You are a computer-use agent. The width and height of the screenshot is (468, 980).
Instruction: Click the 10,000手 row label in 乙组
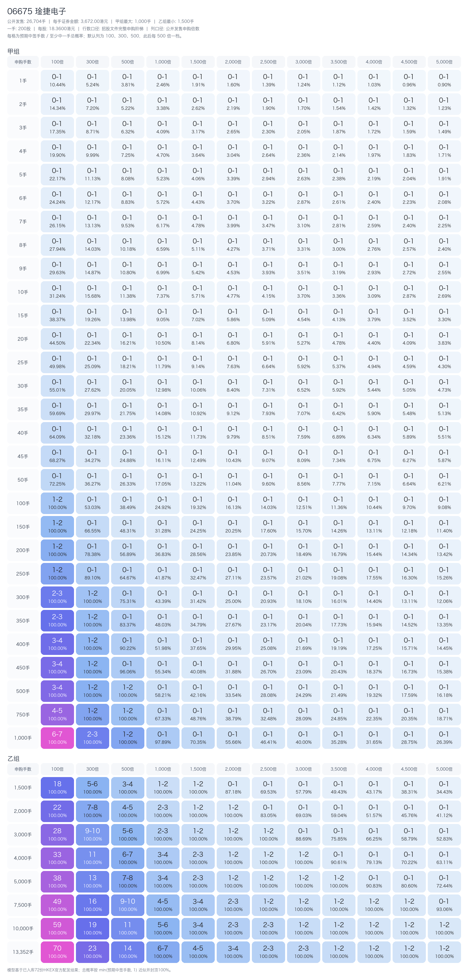[23, 928]
